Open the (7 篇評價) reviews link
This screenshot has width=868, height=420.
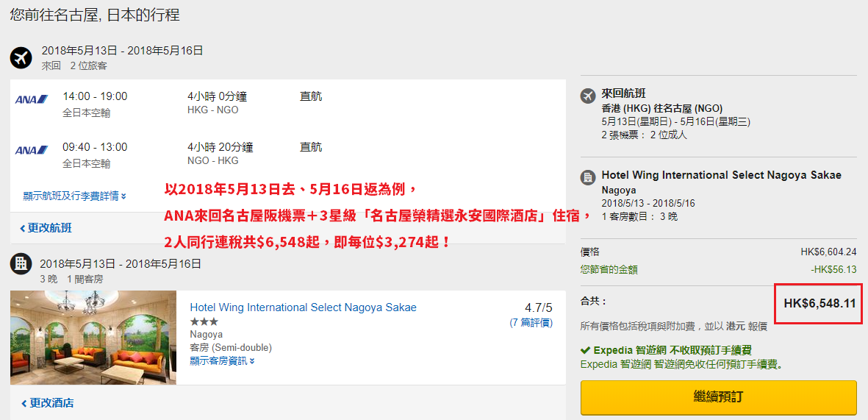531,322
